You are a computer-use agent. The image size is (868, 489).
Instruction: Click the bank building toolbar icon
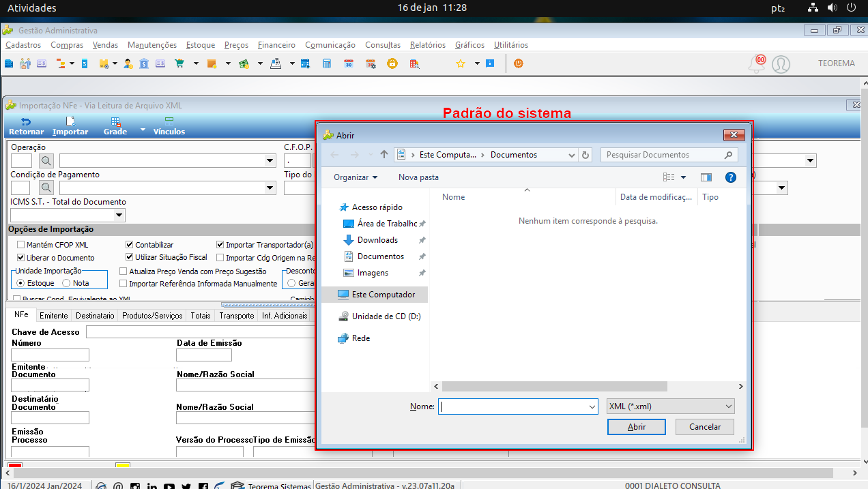point(144,63)
